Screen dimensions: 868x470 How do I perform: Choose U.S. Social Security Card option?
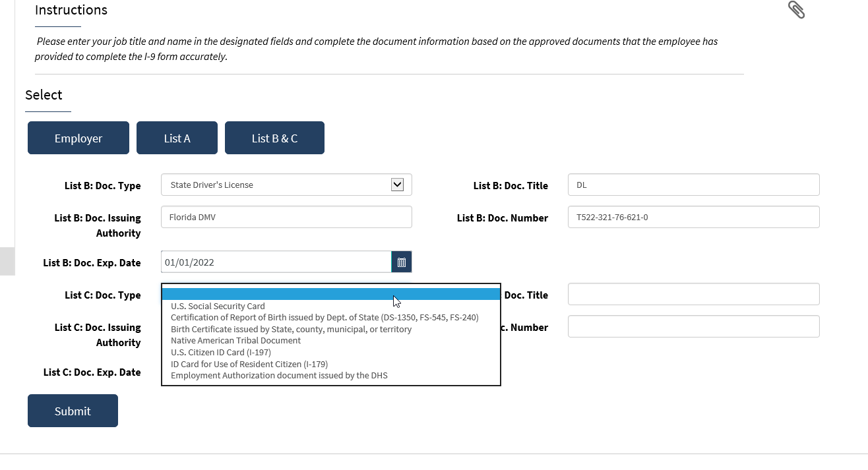click(331, 306)
